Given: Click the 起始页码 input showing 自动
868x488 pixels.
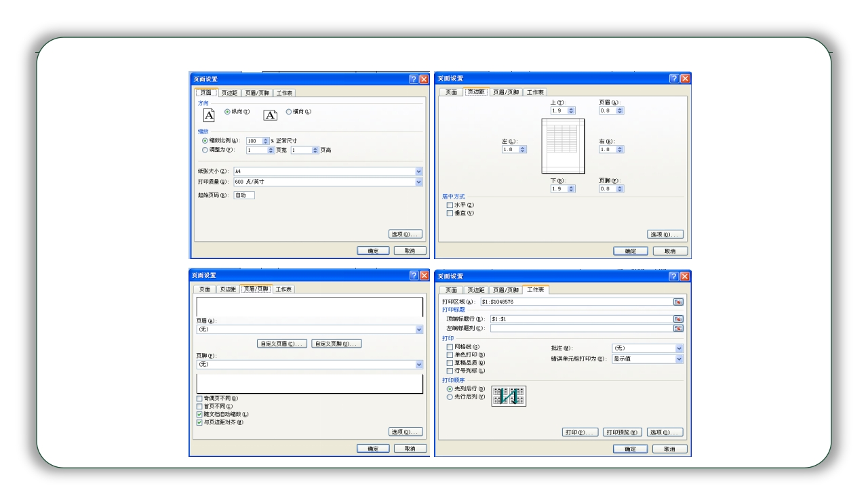Looking at the screenshot, I should (x=243, y=195).
